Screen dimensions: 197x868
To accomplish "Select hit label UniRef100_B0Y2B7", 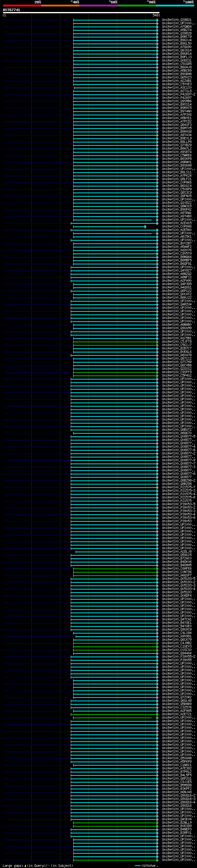I will pos(177,243).
